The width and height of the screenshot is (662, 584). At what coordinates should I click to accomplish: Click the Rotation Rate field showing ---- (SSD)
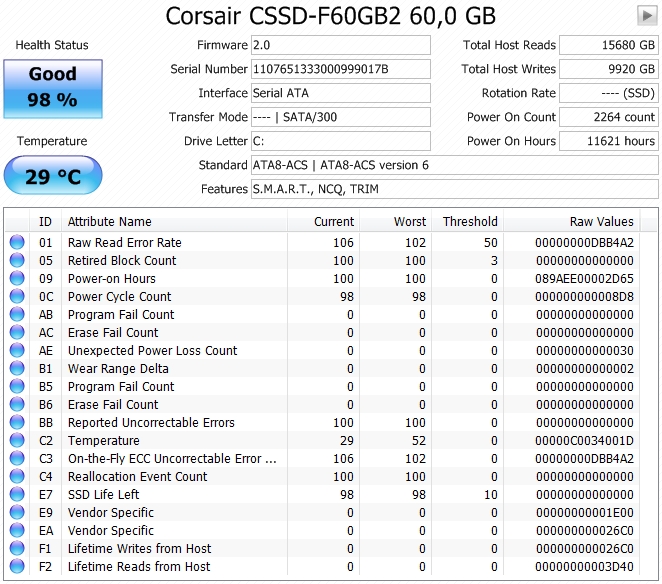click(x=609, y=93)
